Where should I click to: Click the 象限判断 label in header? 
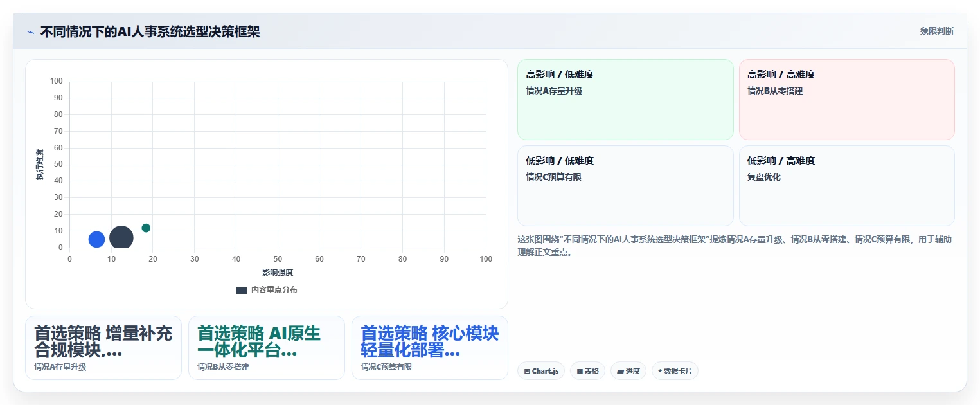pyautogui.click(x=936, y=31)
